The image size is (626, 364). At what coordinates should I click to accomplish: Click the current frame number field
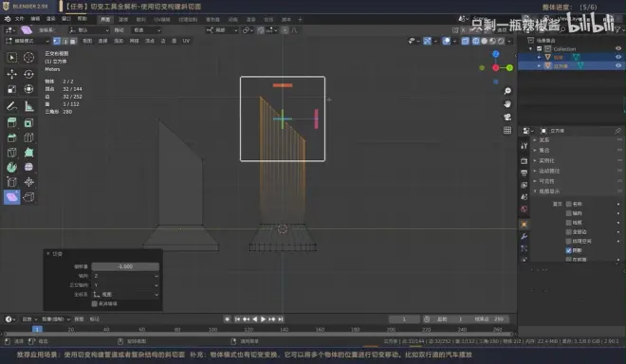(404, 318)
